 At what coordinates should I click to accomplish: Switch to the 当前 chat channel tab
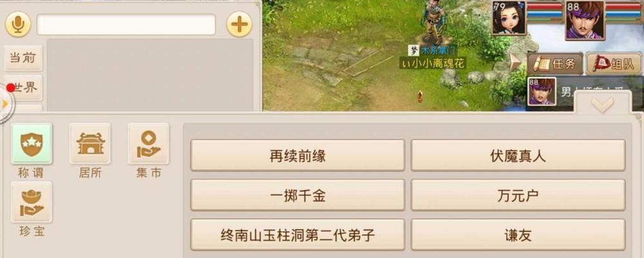[x=23, y=58]
